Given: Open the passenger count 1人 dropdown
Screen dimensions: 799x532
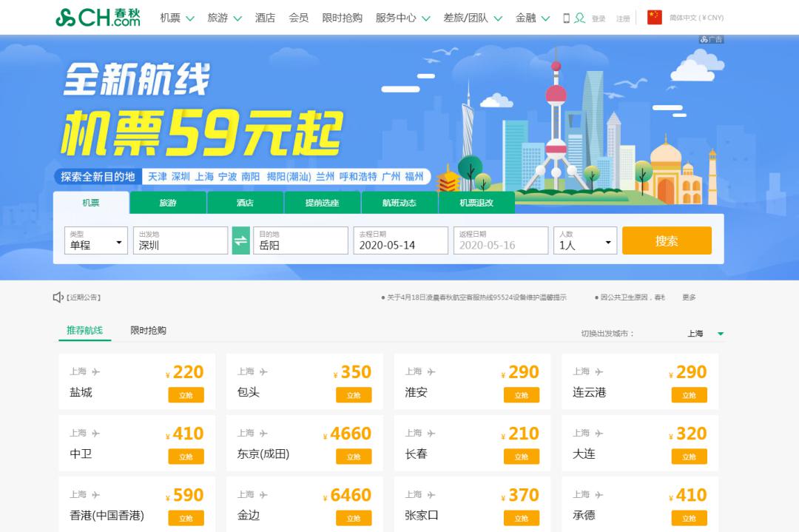Looking at the screenshot, I should click(585, 240).
